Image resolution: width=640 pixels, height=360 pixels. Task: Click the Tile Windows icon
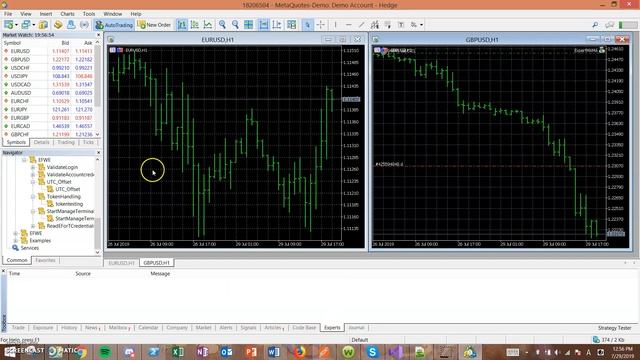pyautogui.click(x=248, y=25)
